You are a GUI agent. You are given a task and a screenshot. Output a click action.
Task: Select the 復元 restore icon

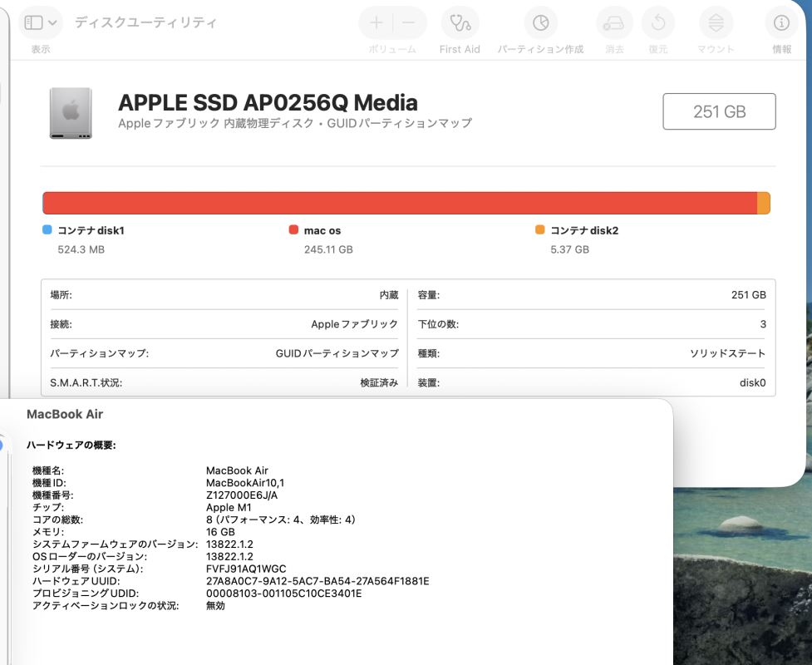[658, 23]
